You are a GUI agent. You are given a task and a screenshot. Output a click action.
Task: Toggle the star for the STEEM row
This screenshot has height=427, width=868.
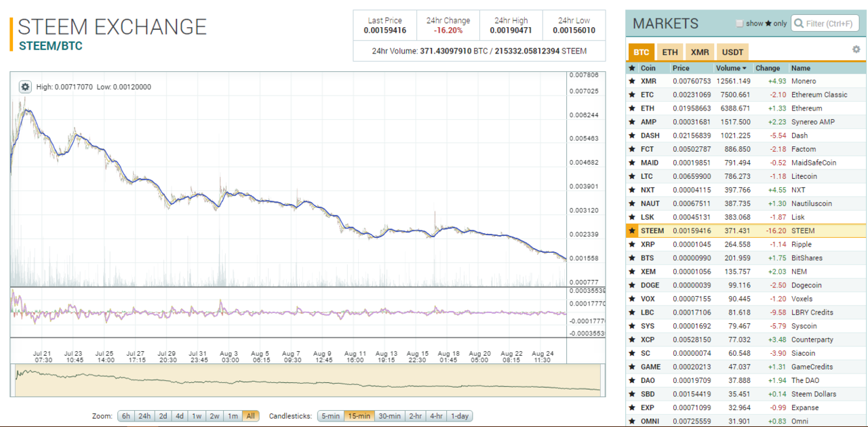[x=632, y=231]
